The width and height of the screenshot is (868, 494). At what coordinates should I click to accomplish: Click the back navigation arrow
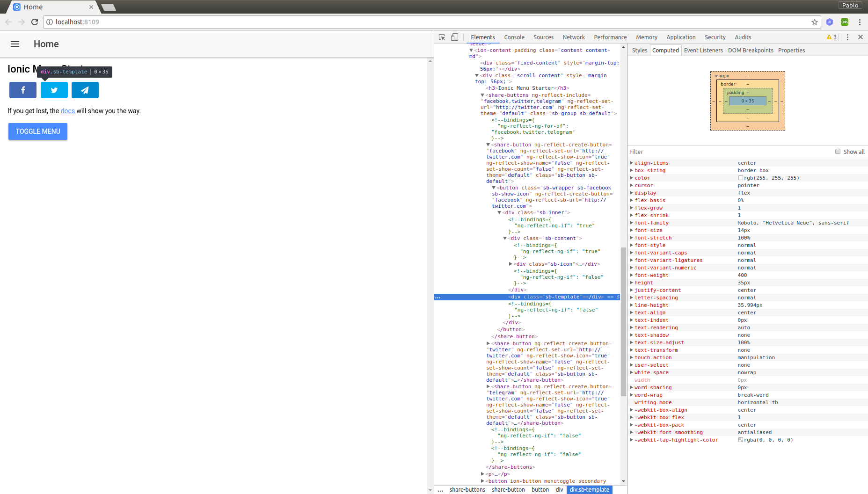[x=8, y=22]
